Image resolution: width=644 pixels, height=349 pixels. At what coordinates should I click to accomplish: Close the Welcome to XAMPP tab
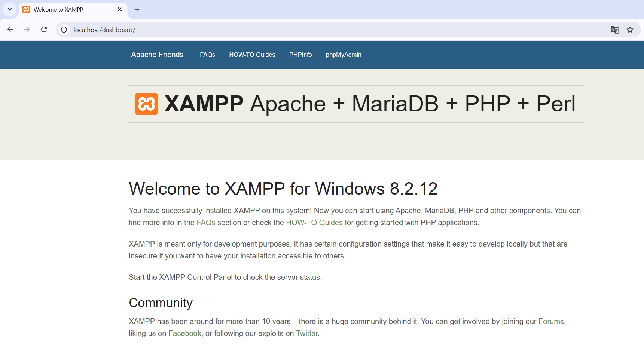[x=120, y=9]
